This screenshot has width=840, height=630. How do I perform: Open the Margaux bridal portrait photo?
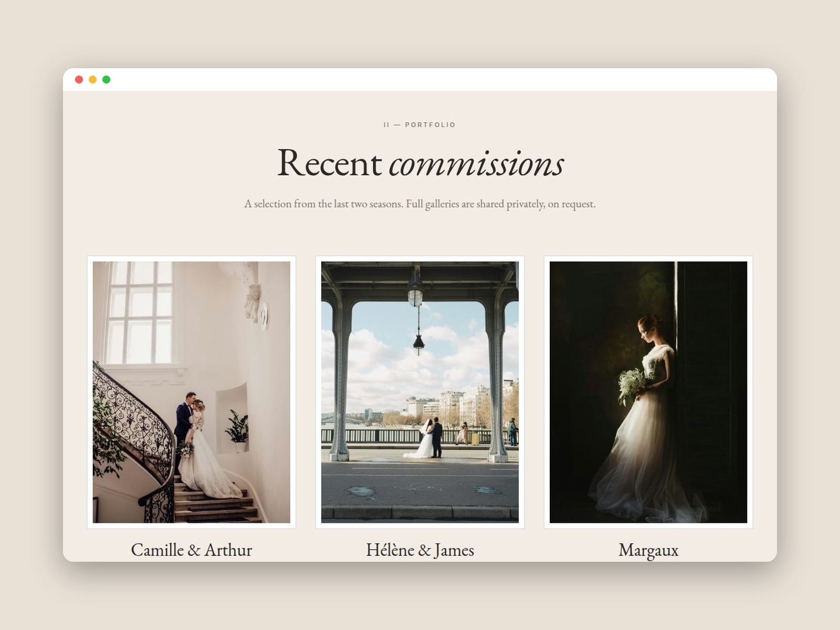click(648, 392)
